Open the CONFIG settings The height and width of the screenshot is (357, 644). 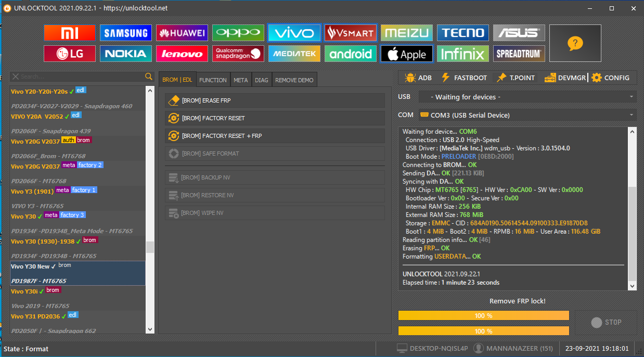610,78
